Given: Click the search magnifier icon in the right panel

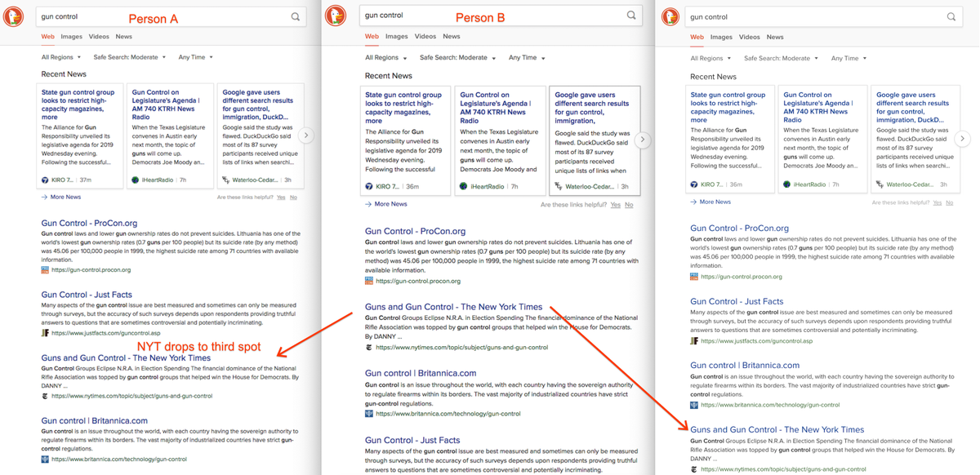Looking at the screenshot, I should [x=951, y=16].
